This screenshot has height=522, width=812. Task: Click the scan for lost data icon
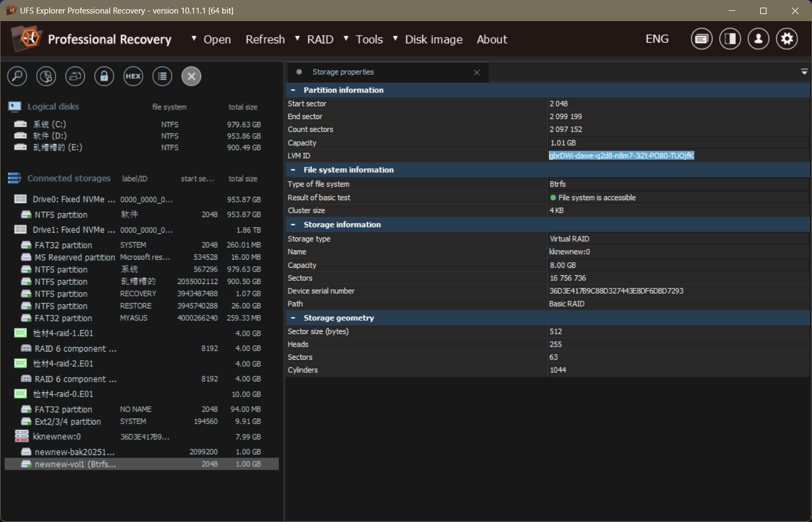(x=46, y=76)
